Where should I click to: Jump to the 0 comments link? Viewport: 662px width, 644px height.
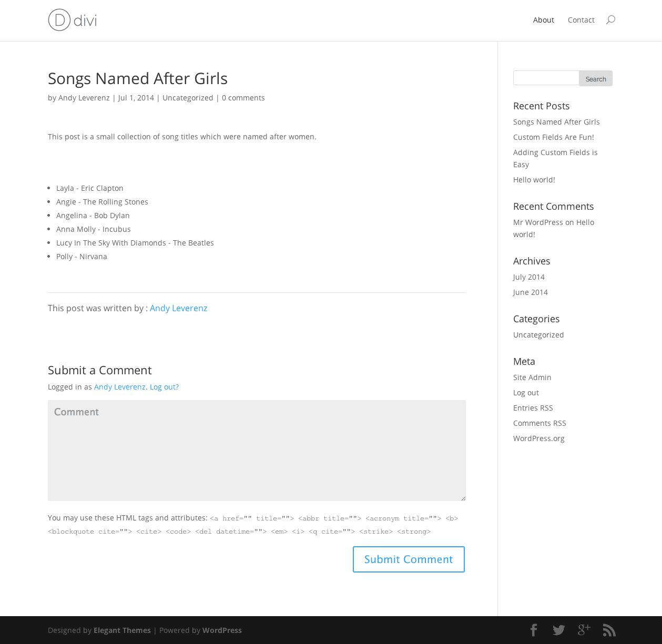[x=243, y=98]
